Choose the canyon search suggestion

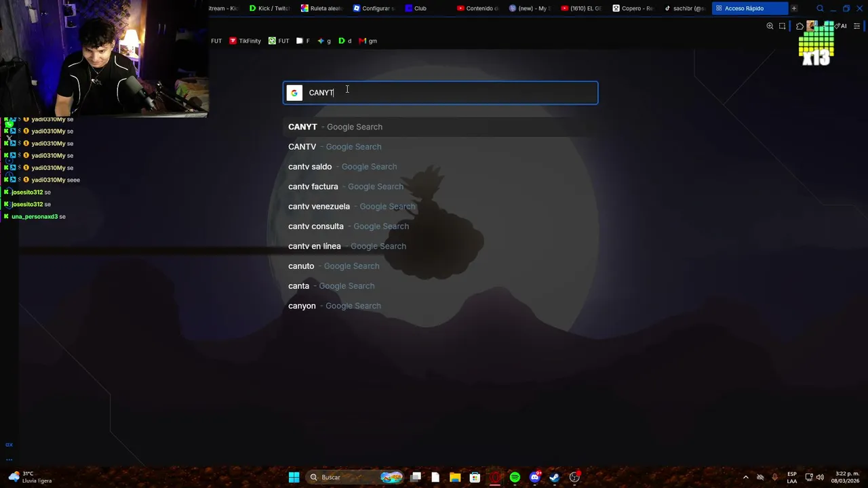tap(440, 306)
